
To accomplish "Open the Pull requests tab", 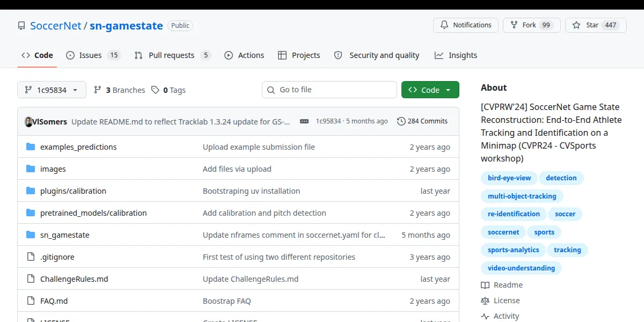I will click(172, 55).
